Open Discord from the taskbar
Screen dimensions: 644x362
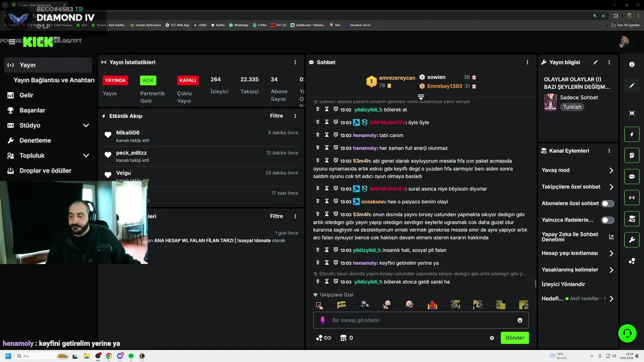tap(120, 356)
